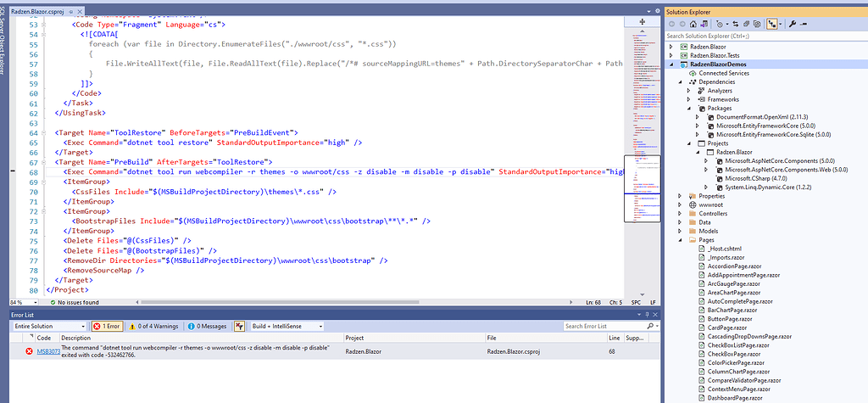The image size is (868, 403).
Task: Toggle Preview Selected Items tree icon
Action: (x=771, y=24)
